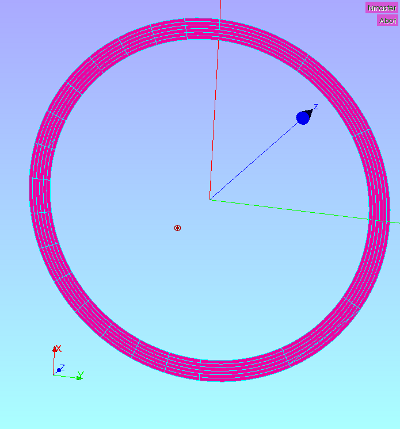This screenshot has width=400, height=429.
Task: Select the coordinate system origin point
Action: tap(210, 200)
